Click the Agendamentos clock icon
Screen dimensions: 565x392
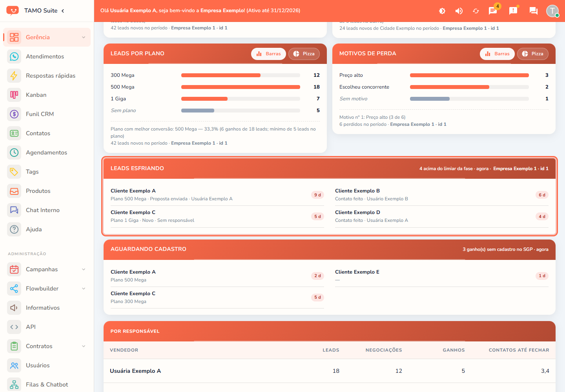point(14,152)
